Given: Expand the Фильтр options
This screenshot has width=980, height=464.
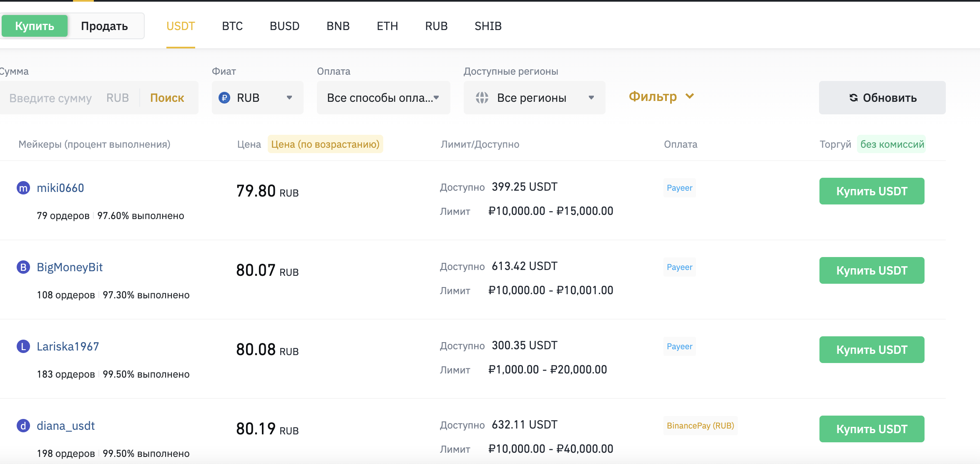Looking at the screenshot, I should (661, 96).
